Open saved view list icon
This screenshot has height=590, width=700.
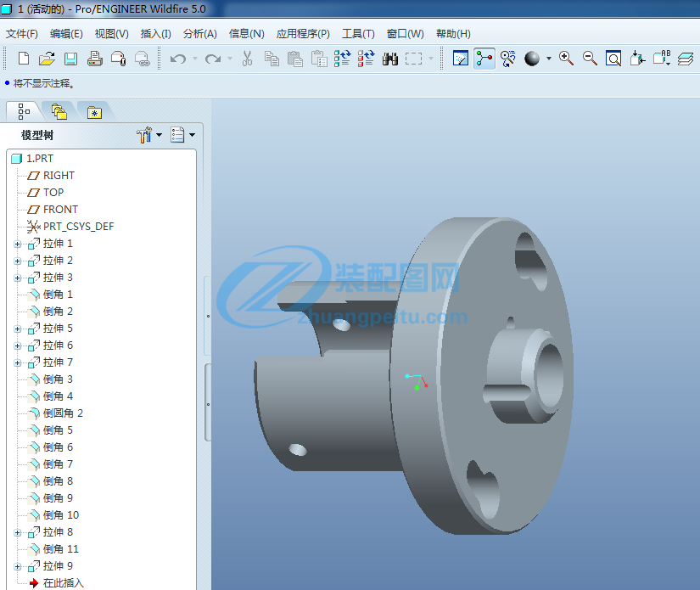[662, 59]
